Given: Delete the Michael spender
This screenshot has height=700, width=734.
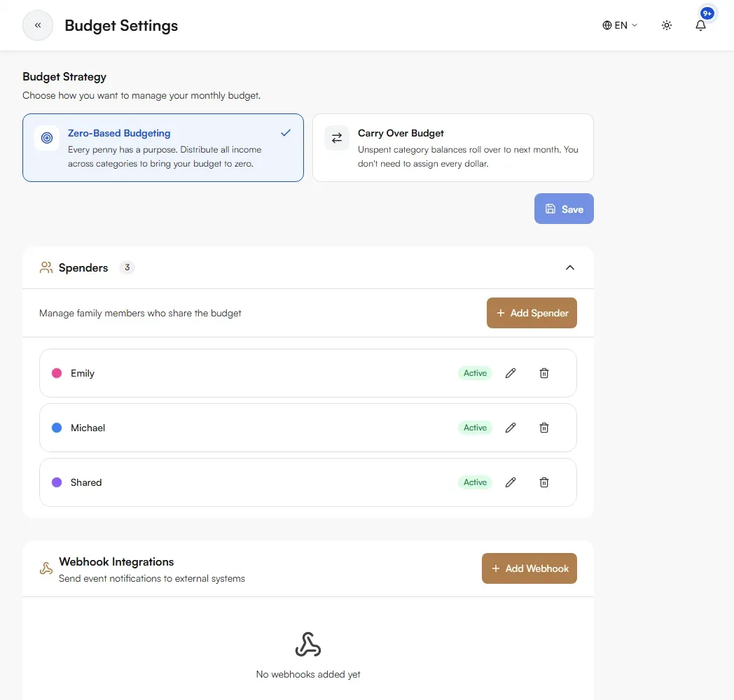Looking at the screenshot, I should coord(544,428).
